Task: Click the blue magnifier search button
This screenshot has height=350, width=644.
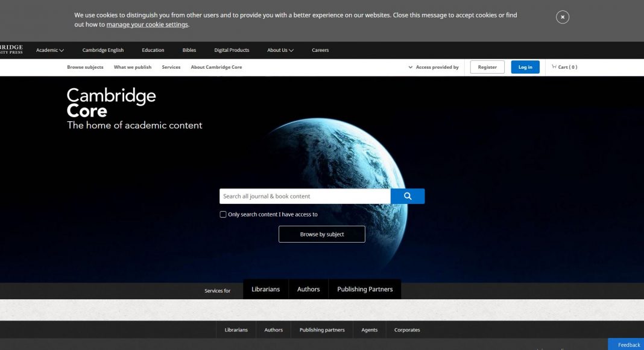Action: 408,196
